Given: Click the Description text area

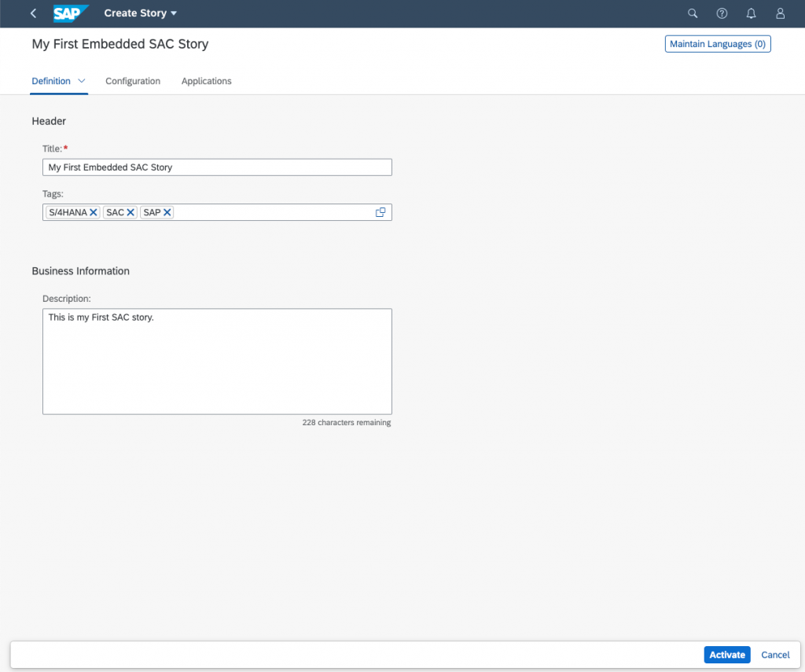Looking at the screenshot, I should [x=217, y=362].
